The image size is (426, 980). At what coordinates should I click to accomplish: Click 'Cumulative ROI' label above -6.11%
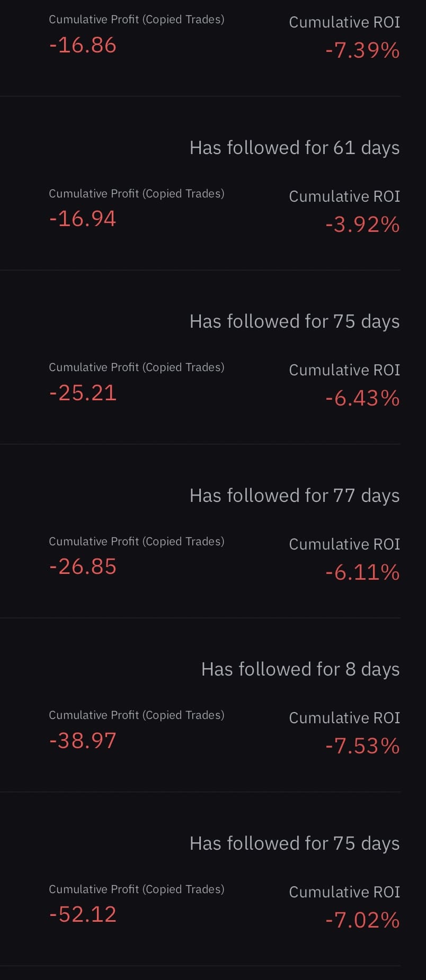[x=344, y=544]
